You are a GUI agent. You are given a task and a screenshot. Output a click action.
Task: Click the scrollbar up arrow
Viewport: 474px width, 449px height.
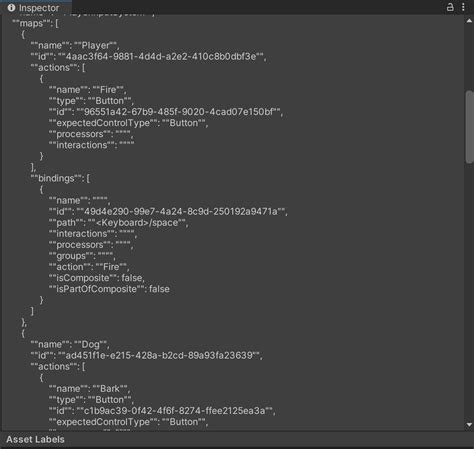[x=469, y=21]
